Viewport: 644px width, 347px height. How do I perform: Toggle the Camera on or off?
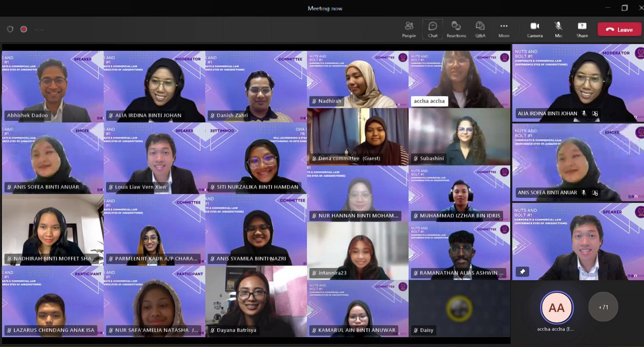tap(534, 29)
